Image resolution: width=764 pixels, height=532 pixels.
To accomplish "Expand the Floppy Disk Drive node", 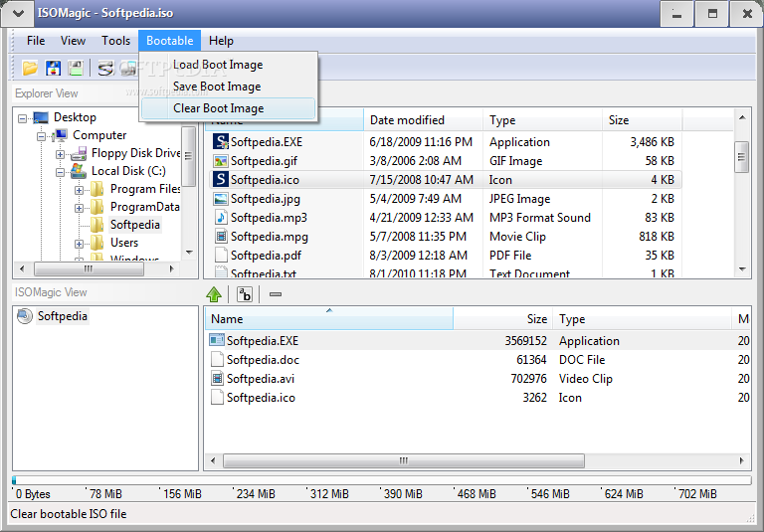I will click(60, 154).
